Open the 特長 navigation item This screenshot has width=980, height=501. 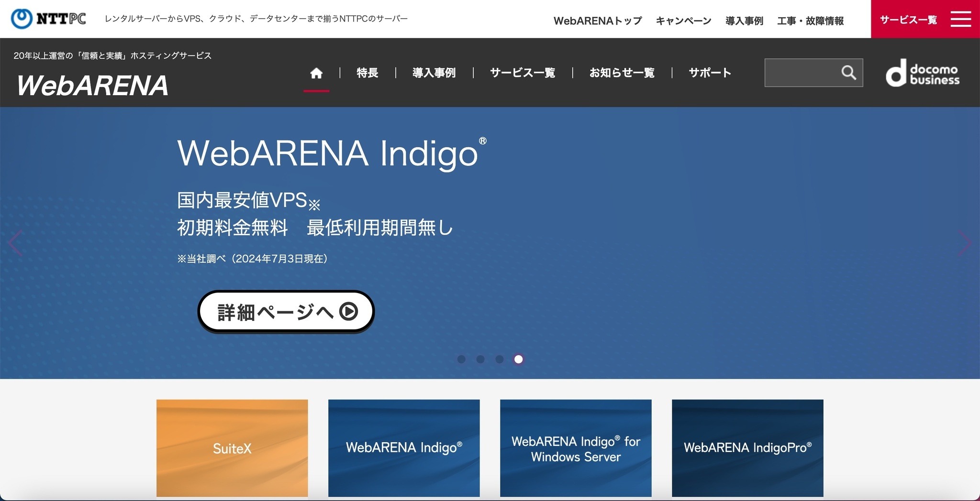click(367, 73)
